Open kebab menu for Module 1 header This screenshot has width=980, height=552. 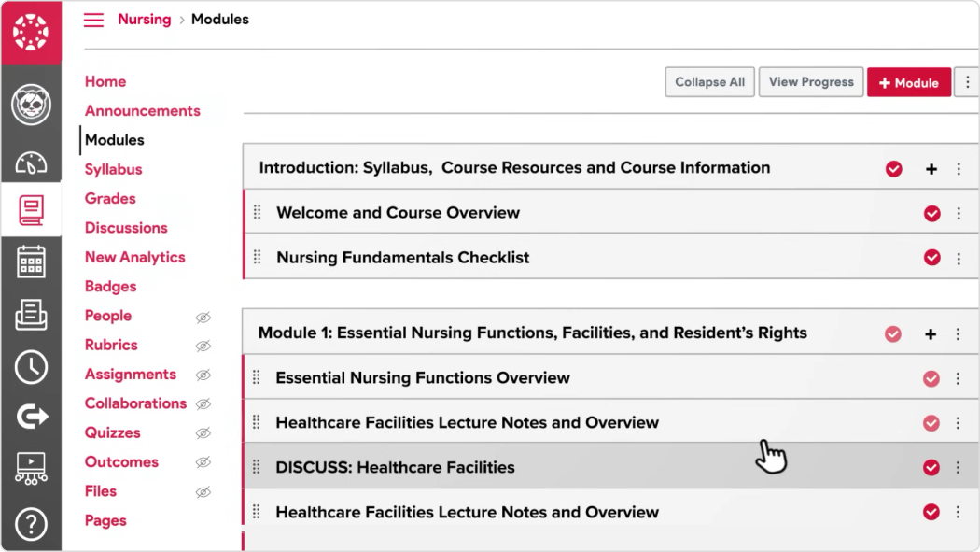pyautogui.click(x=958, y=333)
